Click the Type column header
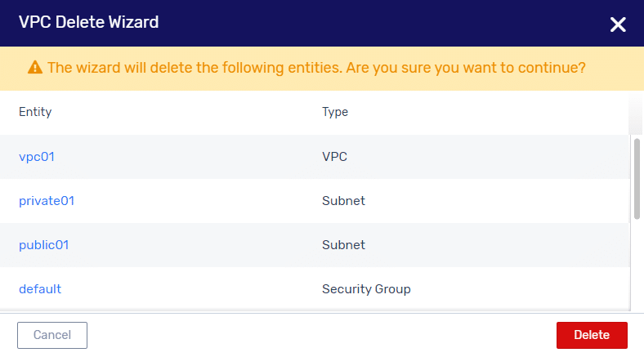 [x=335, y=112]
